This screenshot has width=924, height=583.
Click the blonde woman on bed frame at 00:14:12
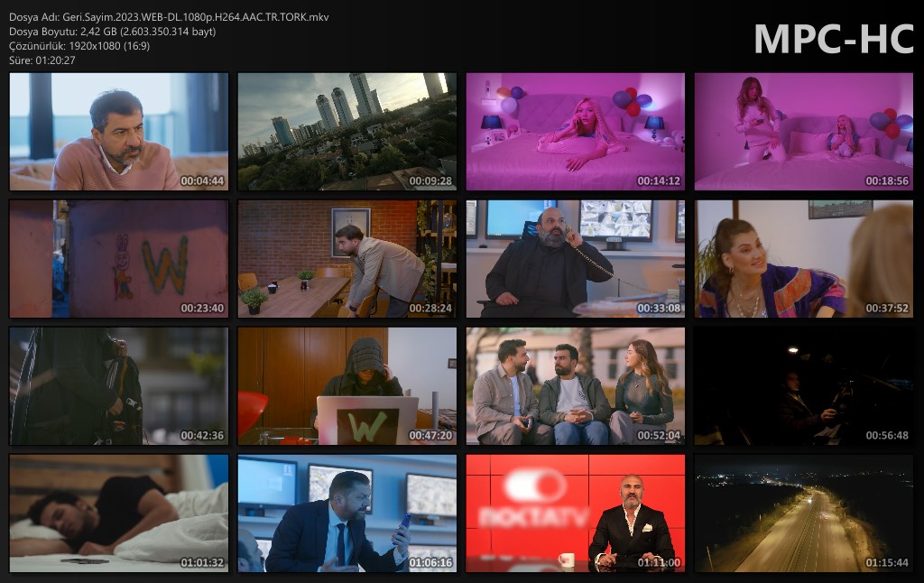click(x=576, y=132)
